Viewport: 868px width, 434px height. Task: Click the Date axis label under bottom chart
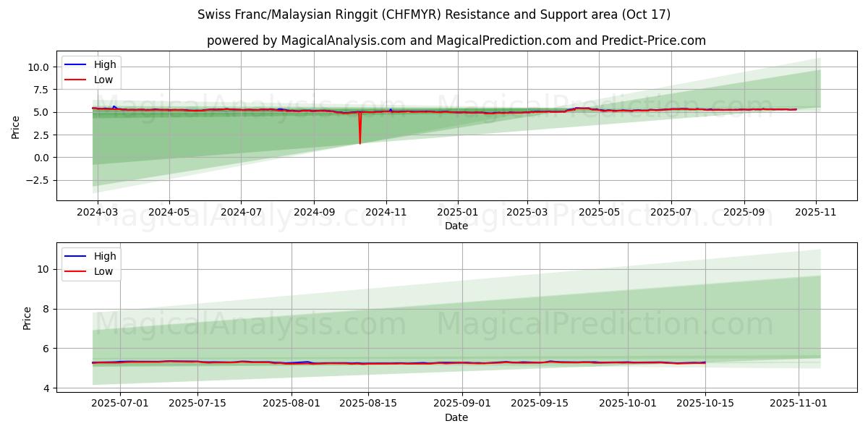pyautogui.click(x=456, y=417)
